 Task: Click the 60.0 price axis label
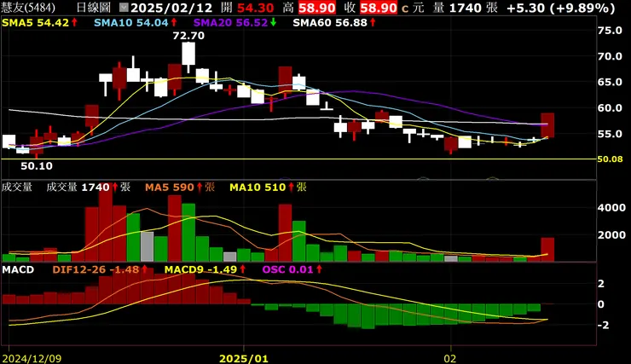pos(610,107)
